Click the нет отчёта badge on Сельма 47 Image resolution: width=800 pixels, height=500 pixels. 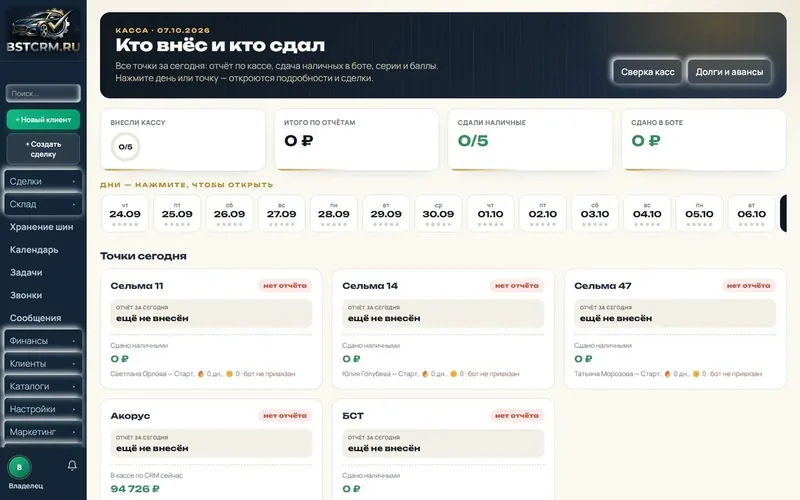click(x=748, y=286)
